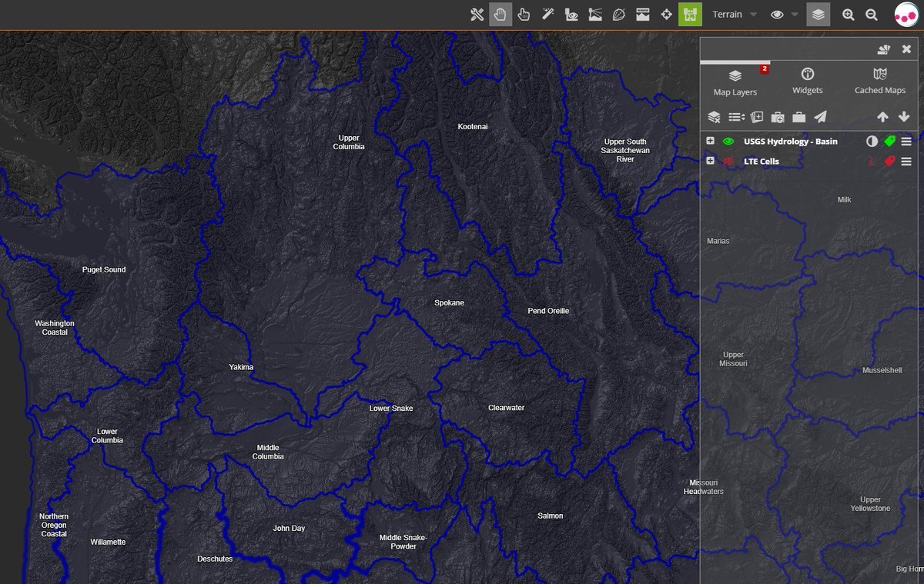
Task: Hide the USGS Hydrology - Basin layer
Action: 728,142
